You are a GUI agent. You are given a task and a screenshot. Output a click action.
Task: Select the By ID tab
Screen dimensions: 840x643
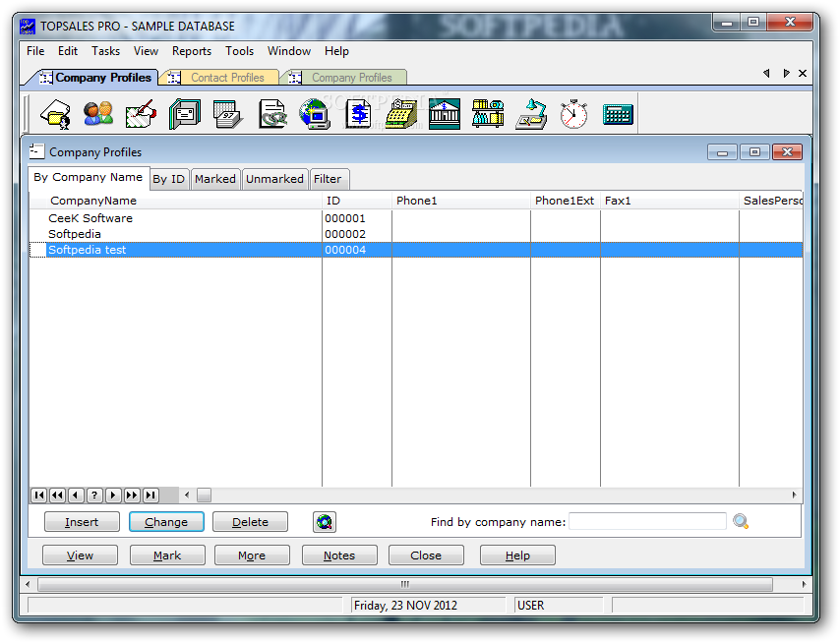(x=169, y=179)
